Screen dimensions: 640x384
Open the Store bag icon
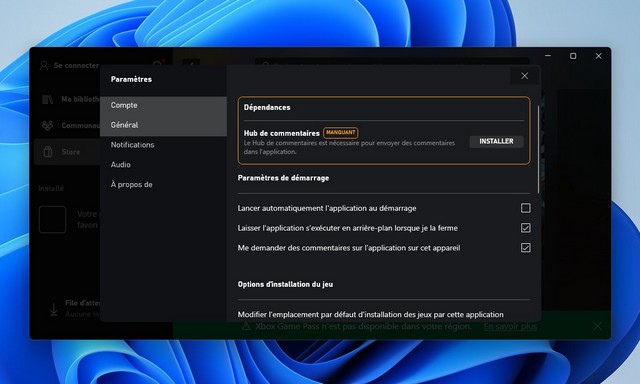click(48, 152)
